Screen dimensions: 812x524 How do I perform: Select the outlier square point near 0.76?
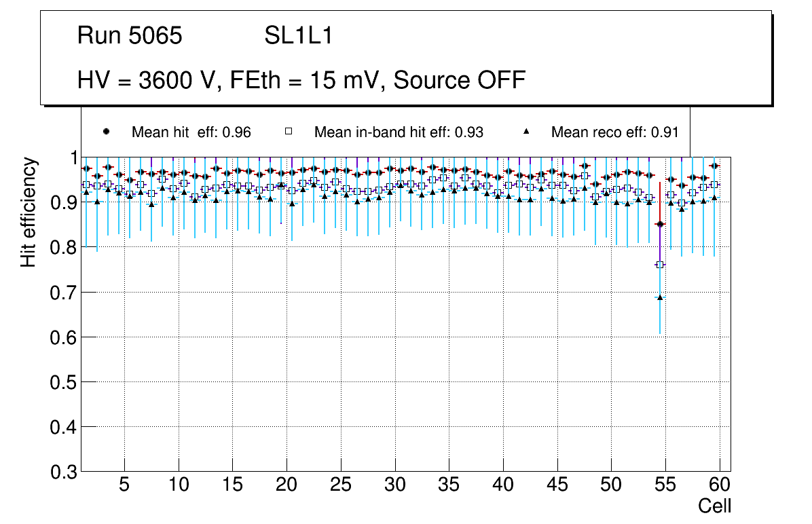pyautogui.click(x=660, y=265)
